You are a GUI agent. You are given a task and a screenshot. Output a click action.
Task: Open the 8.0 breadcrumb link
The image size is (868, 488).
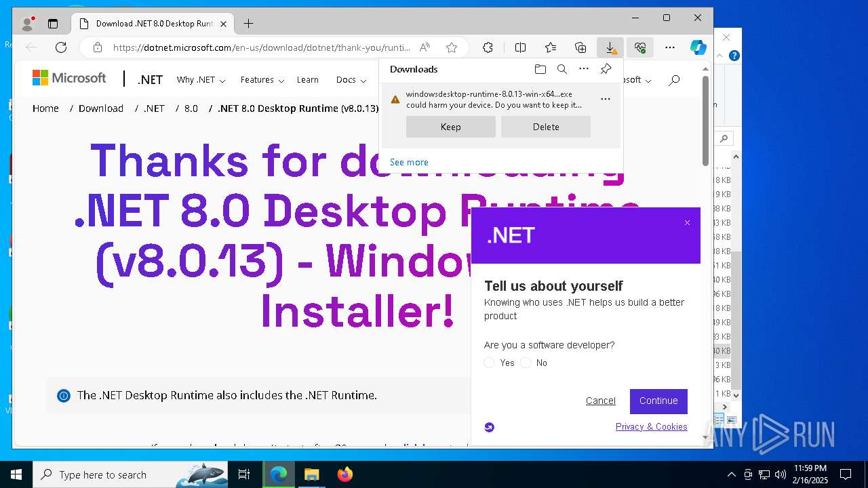(191, 108)
